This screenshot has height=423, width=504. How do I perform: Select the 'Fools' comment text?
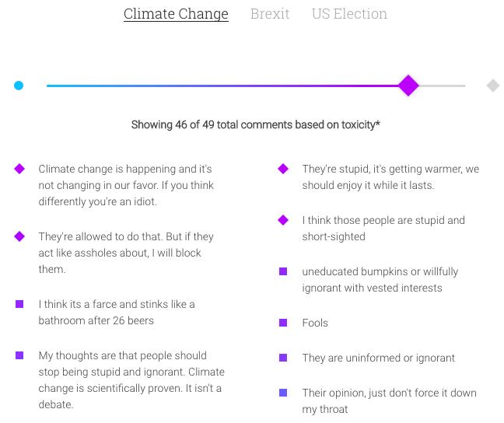click(x=315, y=323)
